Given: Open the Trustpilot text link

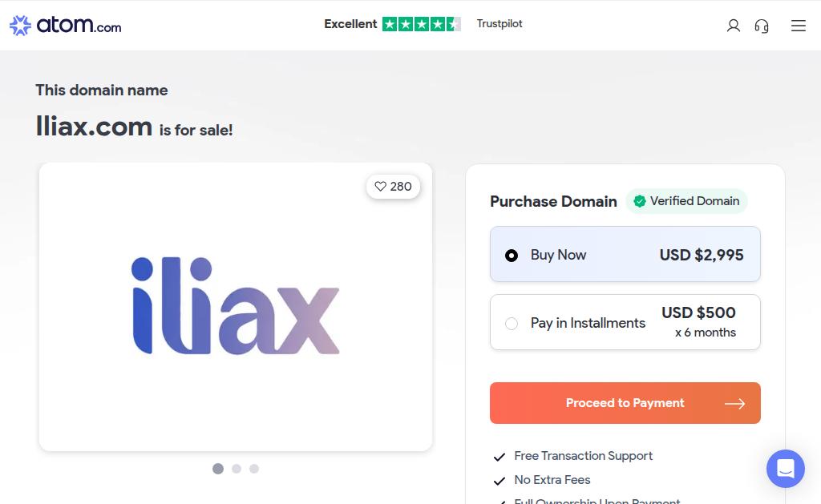Looking at the screenshot, I should pyautogui.click(x=499, y=24).
